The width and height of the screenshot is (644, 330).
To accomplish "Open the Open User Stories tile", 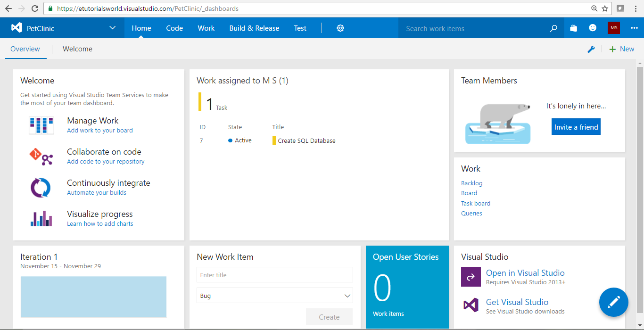I will (407, 287).
